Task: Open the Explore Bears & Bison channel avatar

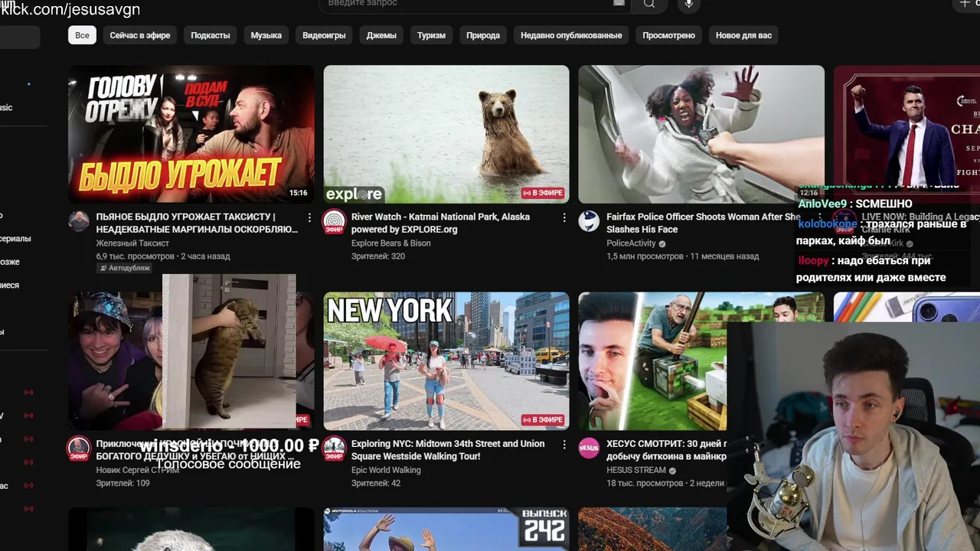Action: (x=334, y=221)
